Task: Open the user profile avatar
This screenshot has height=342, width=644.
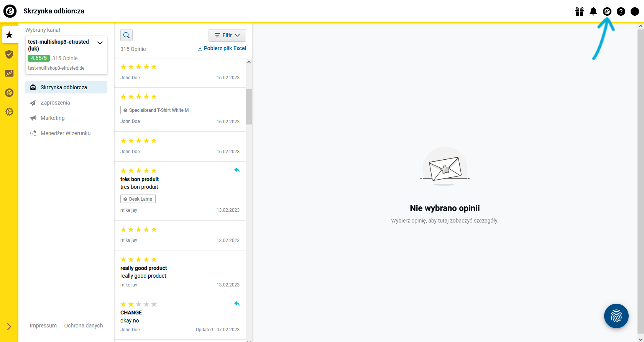Action: click(x=634, y=11)
